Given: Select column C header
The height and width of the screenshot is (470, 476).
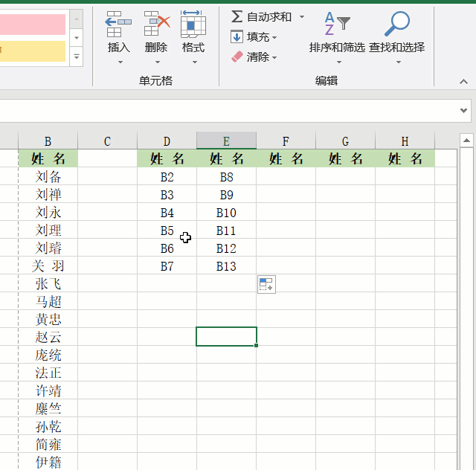Looking at the screenshot, I should (x=107, y=141).
